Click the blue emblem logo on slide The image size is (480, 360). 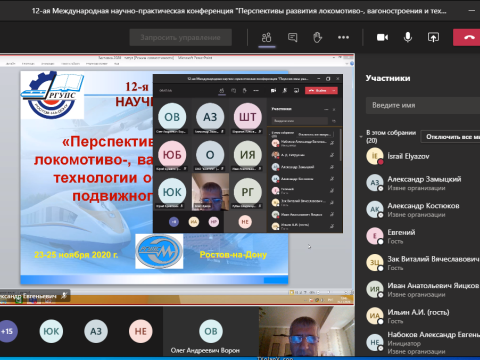click(159, 251)
